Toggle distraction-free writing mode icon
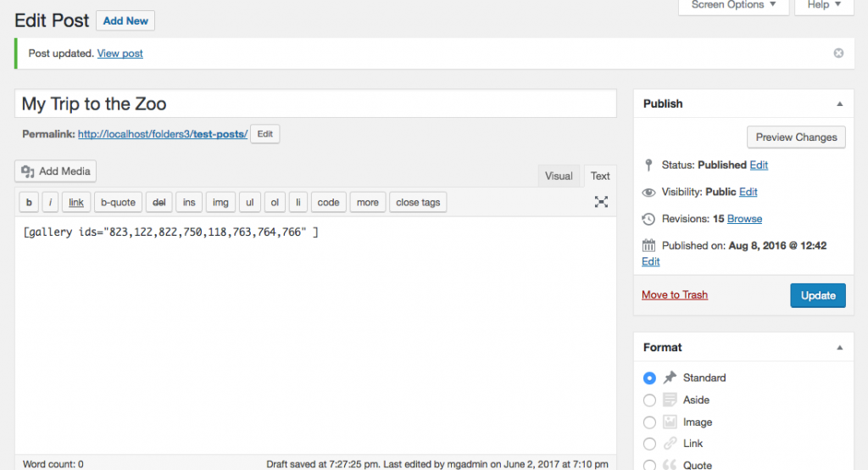 point(601,202)
